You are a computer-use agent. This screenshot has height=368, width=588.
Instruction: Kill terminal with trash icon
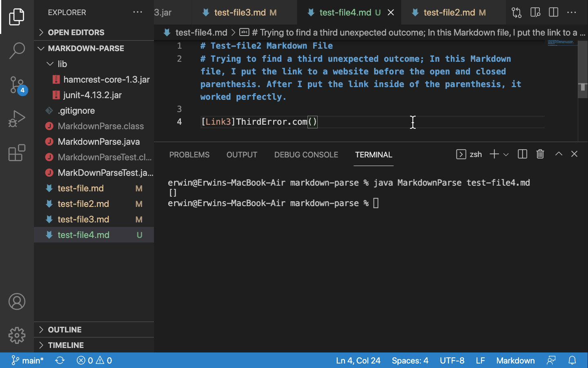[540, 154]
